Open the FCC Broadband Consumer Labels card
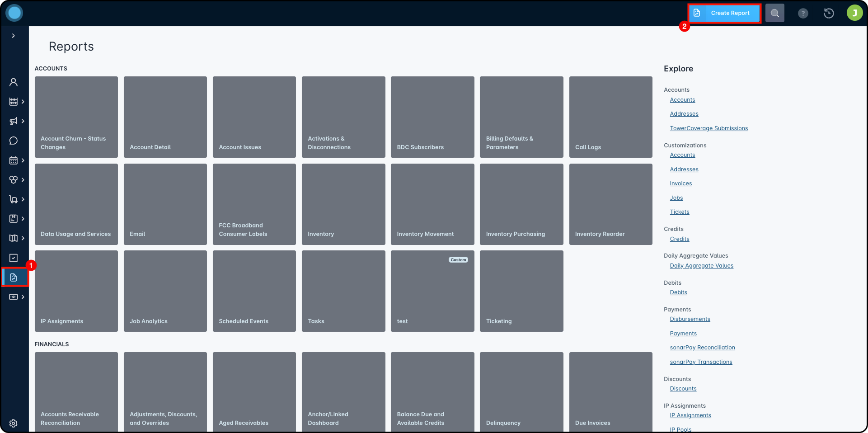The width and height of the screenshot is (868, 433). tap(254, 204)
